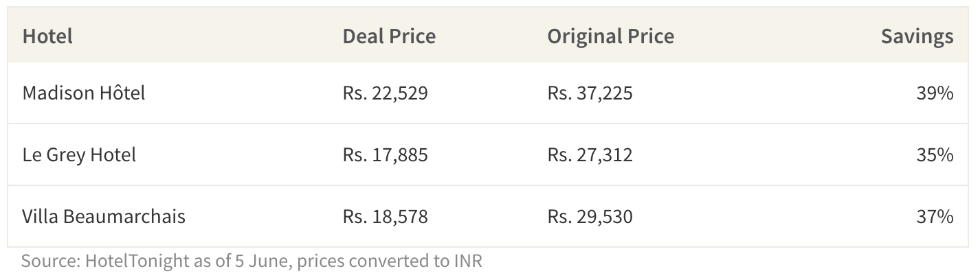The image size is (980, 280).
Task: Click the text "as of 5 June" in footer
Action: pos(239,261)
